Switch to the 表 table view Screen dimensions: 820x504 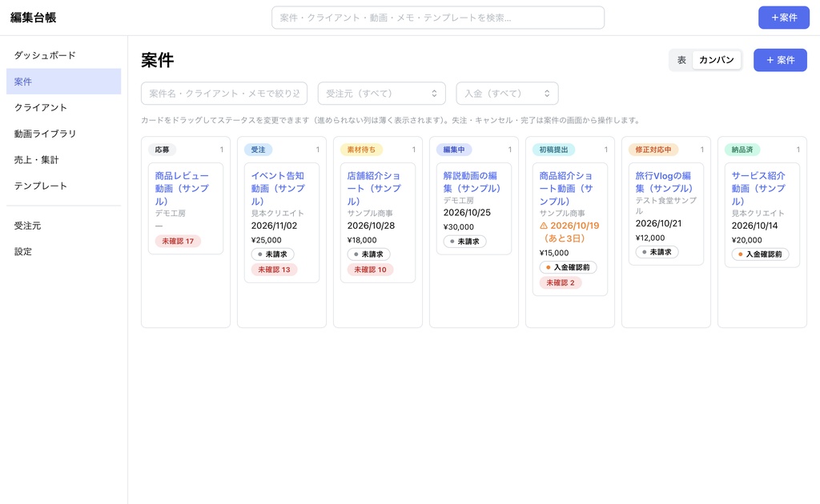click(681, 60)
